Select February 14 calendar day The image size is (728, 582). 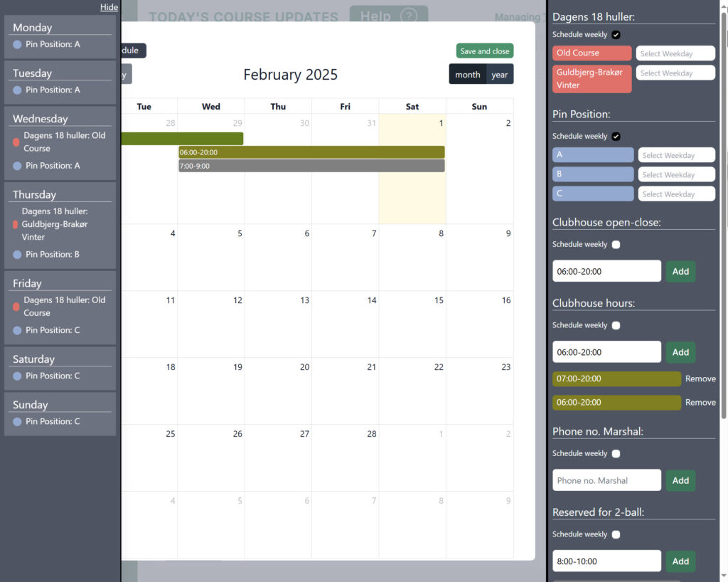[x=345, y=324]
